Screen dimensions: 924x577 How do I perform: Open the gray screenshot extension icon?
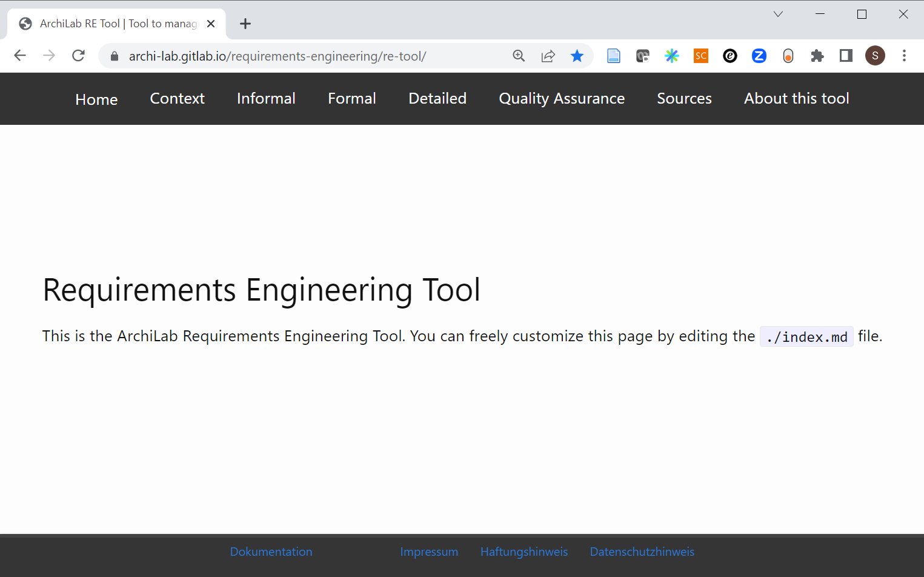click(643, 56)
